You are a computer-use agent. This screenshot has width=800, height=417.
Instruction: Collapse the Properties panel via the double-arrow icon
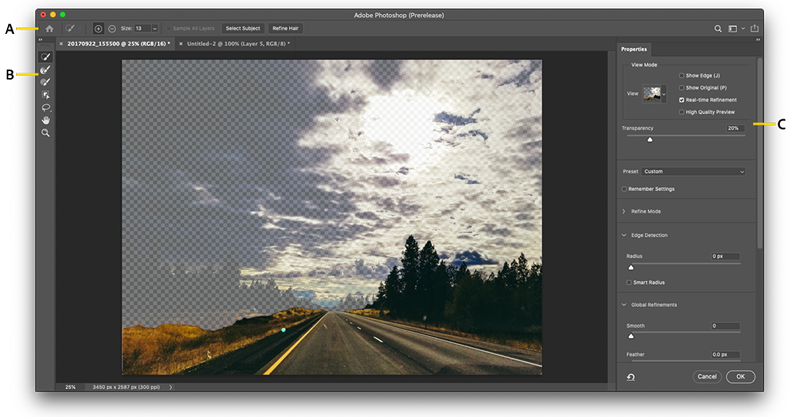[758, 39]
